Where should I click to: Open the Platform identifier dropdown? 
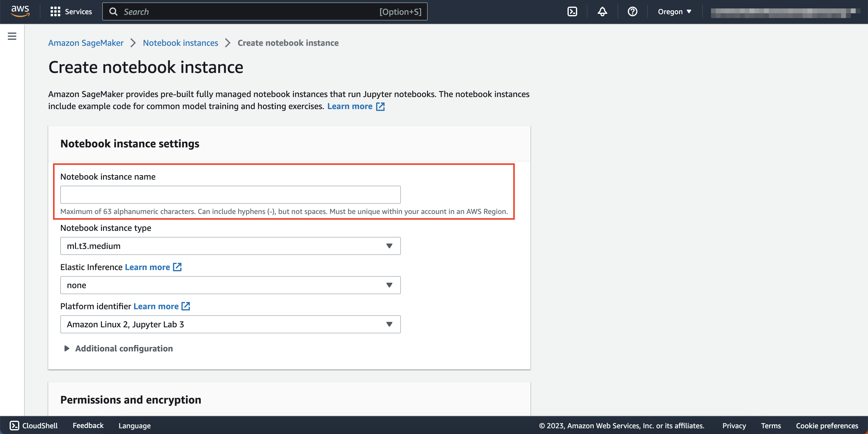point(230,324)
